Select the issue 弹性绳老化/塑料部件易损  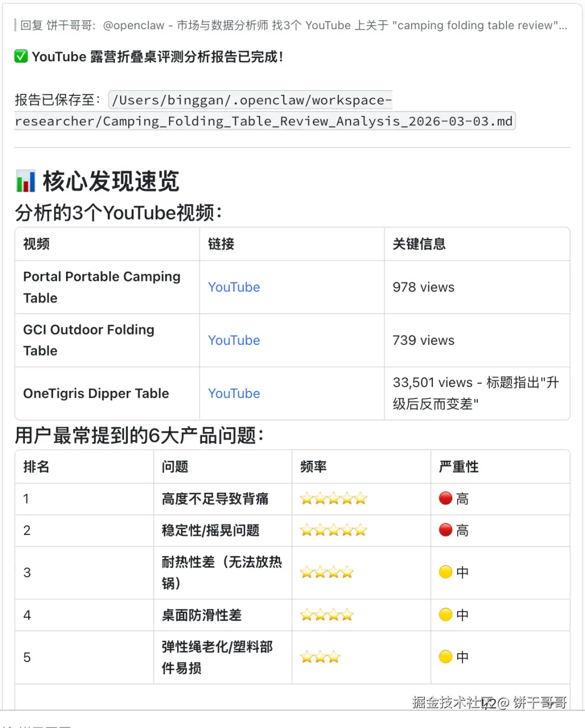[x=217, y=658]
